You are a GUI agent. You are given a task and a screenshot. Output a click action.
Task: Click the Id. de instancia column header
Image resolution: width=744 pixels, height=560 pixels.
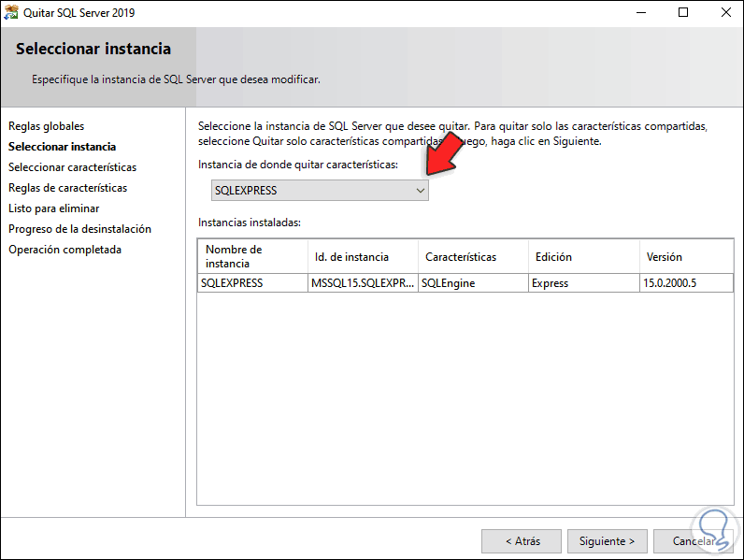point(363,256)
